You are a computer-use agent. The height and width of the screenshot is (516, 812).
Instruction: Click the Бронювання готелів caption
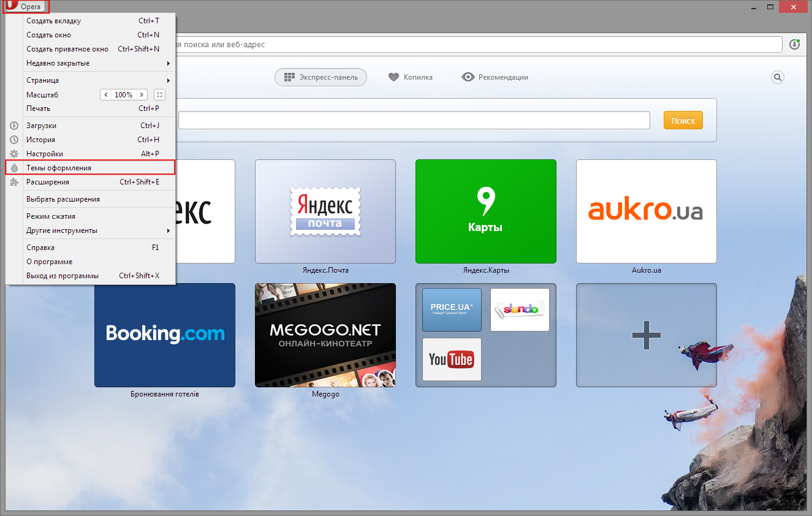(165, 394)
